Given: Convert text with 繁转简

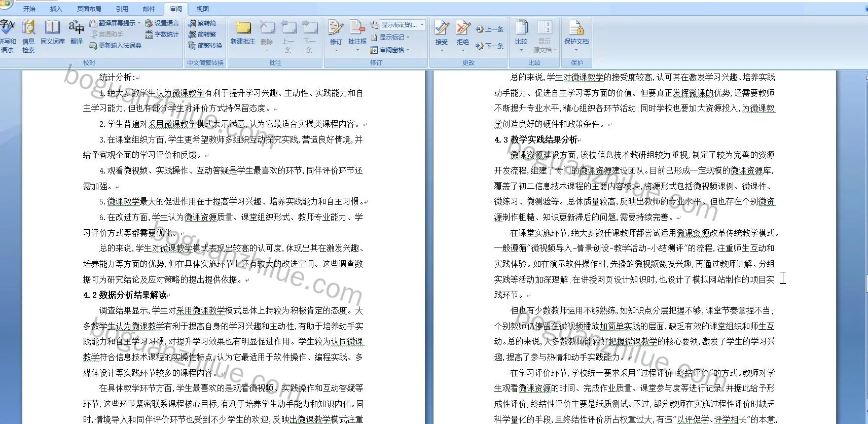Looking at the screenshot, I should click(203, 23).
